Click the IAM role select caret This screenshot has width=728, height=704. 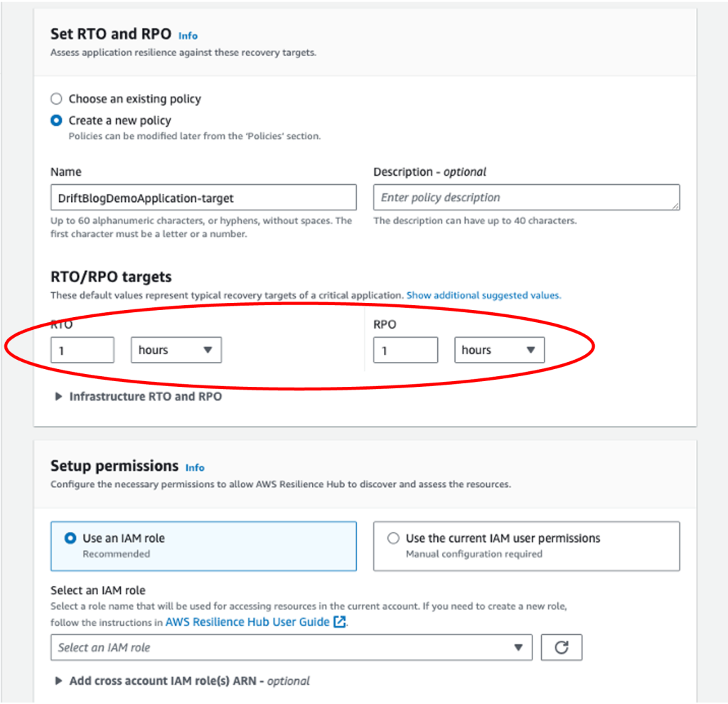tap(518, 647)
